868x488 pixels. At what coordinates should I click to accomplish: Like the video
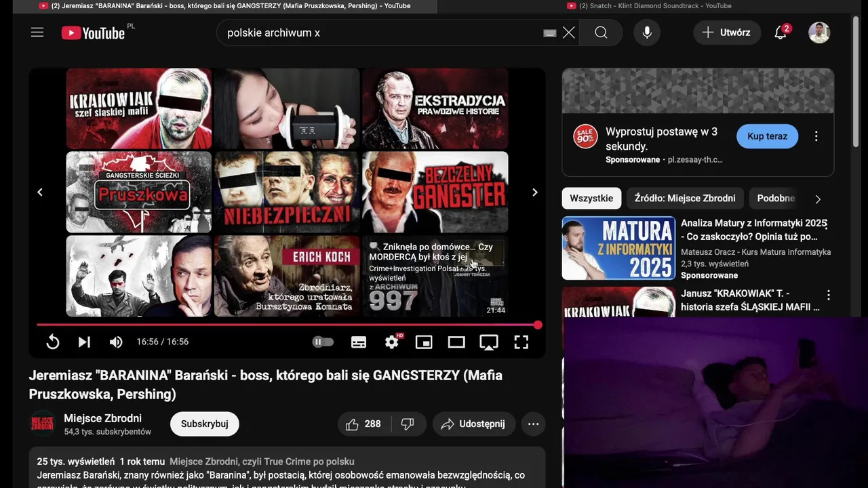tap(363, 424)
